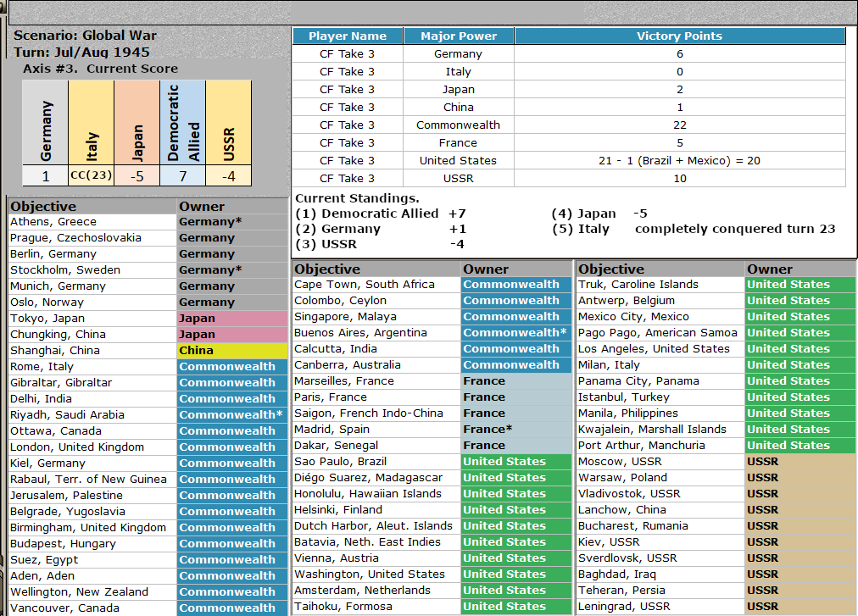Select Diégo Suarez, Madagascar objective
Screen dimensions: 858x616
pyautogui.click(x=376, y=478)
